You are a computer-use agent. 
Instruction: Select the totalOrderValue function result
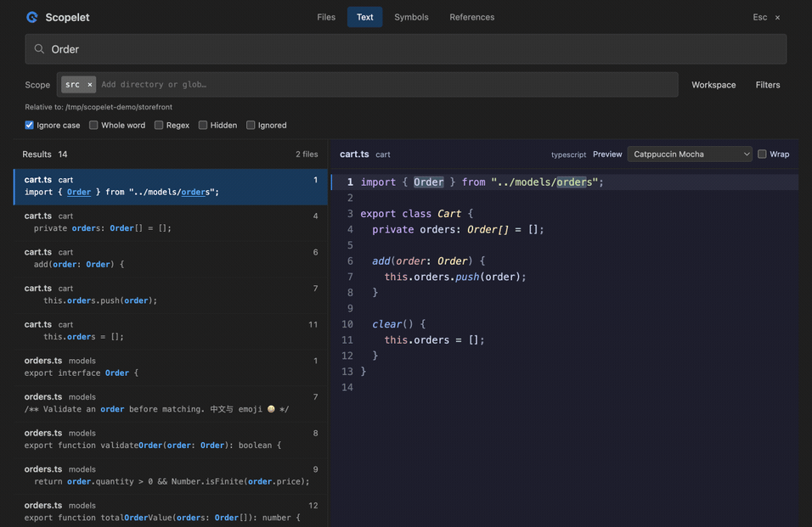171,511
